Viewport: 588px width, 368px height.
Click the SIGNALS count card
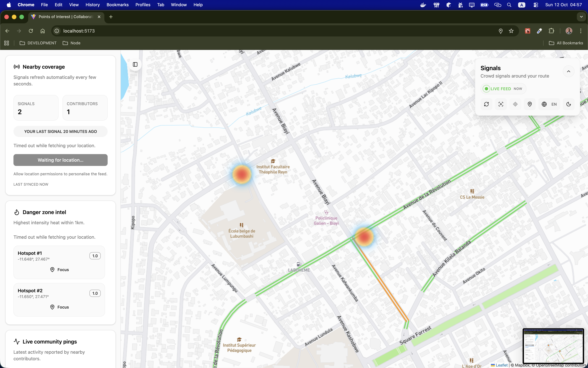pos(36,108)
